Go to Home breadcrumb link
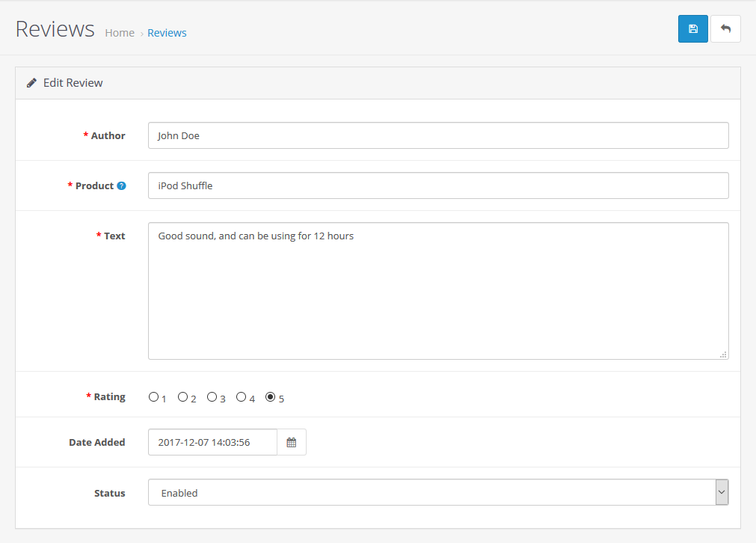 click(120, 33)
